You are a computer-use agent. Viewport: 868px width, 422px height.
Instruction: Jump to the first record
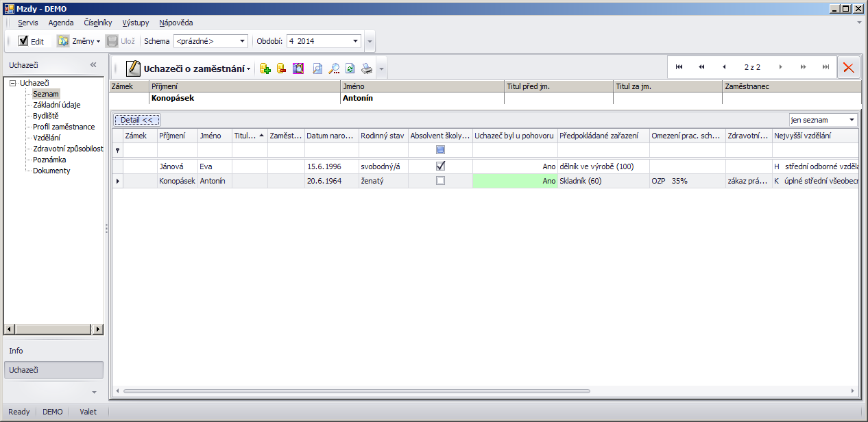tap(679, 67)
